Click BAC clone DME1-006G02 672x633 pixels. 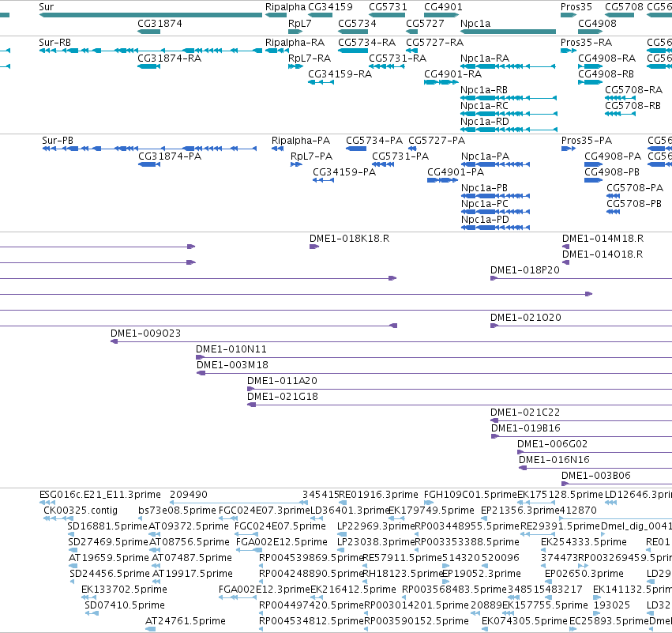point(595,452)
